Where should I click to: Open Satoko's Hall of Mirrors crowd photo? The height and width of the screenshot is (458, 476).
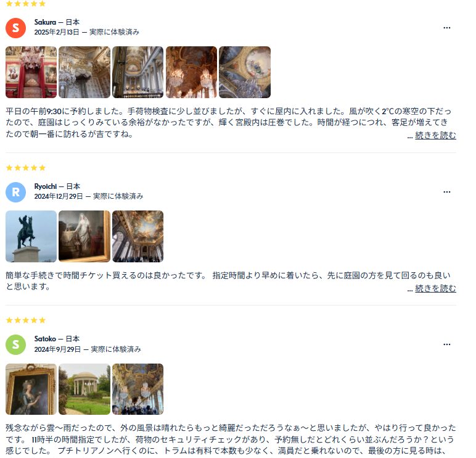(138, 389)
